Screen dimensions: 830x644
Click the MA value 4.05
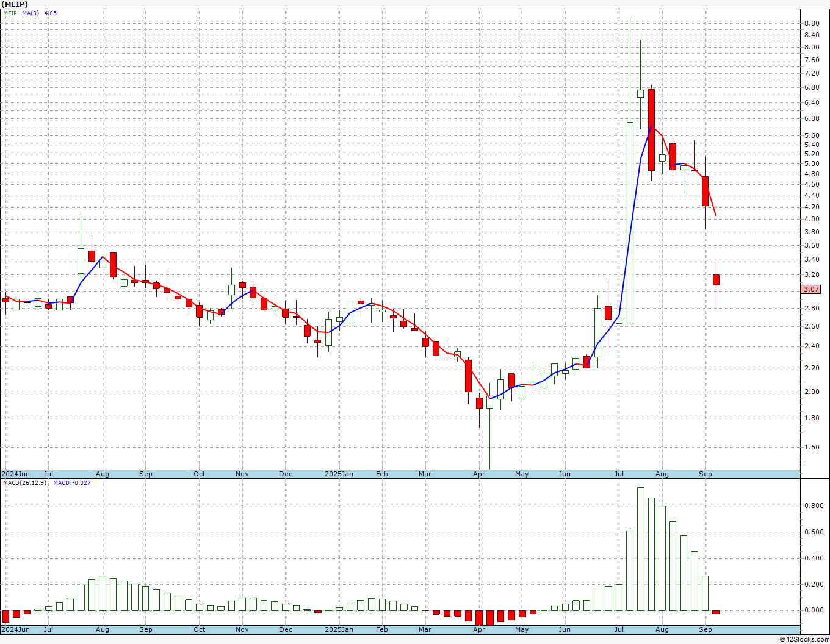click(50, 13)
